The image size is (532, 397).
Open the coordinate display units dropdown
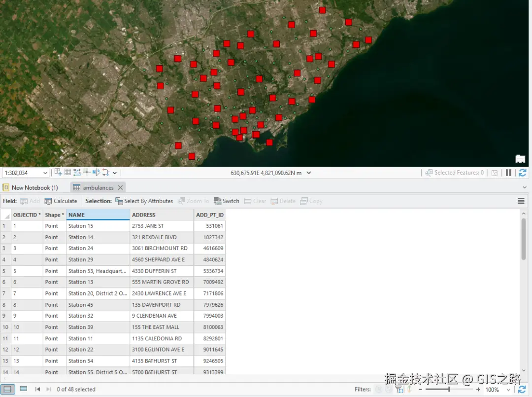tap(309, 173)
